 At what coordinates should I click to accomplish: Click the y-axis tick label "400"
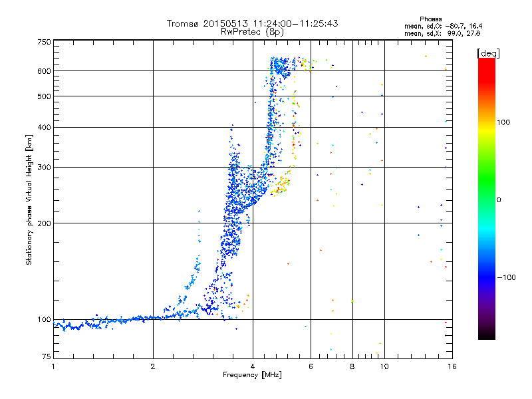pyautogui.click(x=45, y=127)
